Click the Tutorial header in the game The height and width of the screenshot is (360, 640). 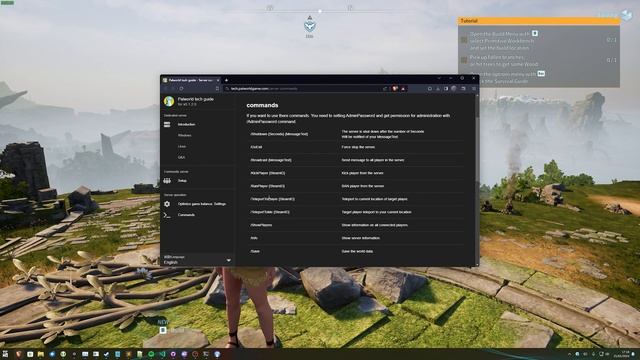click(539, 20)
